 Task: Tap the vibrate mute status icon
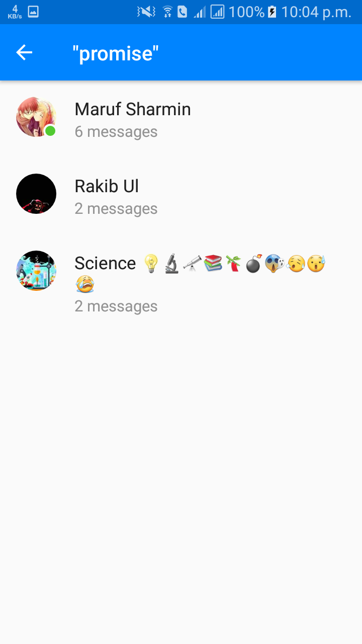[x=146, y=12]
